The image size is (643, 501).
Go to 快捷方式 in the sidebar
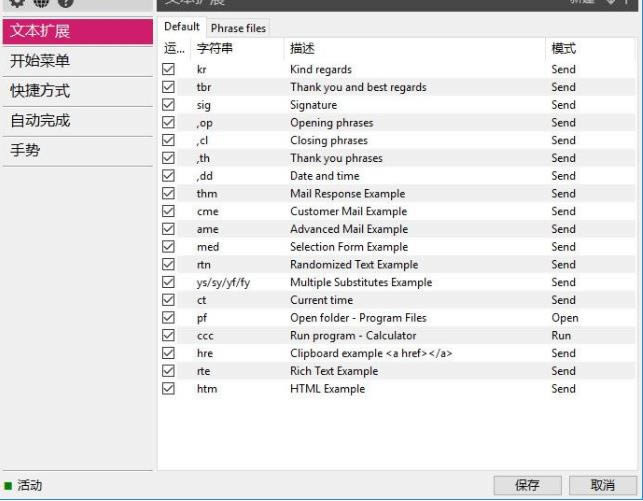point(40,91)
